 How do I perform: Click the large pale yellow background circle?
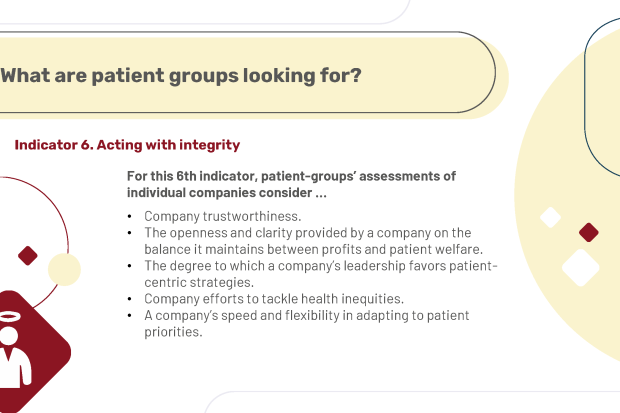click(569, 194)
